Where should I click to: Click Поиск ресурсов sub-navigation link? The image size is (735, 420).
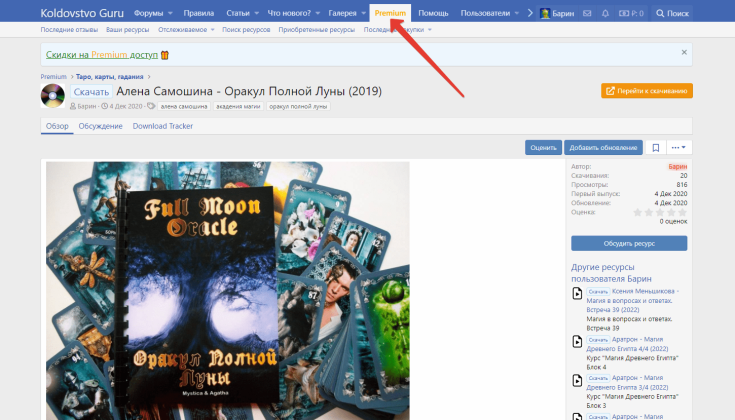coord(246,30)
